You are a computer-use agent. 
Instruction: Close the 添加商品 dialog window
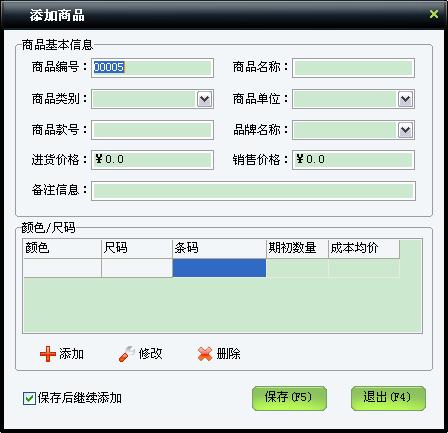click(434, 14)
